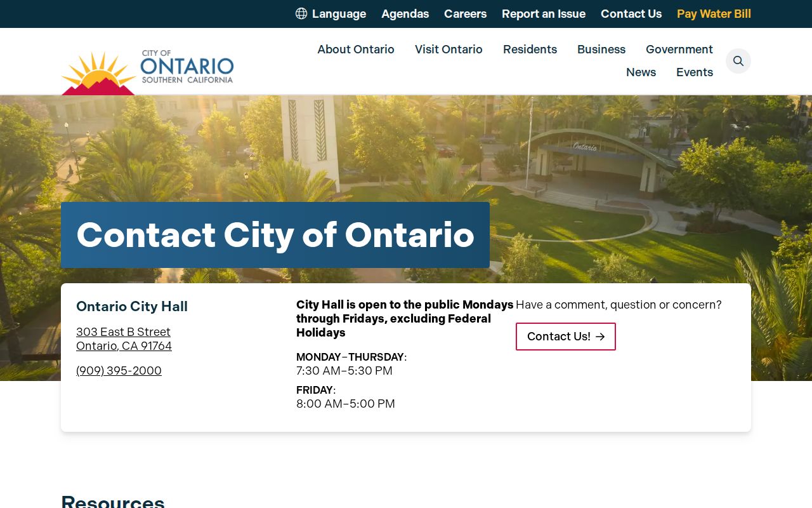Select Report an Issue link
This screenshot has width=812, height=508.
click(x=544, y=14)
